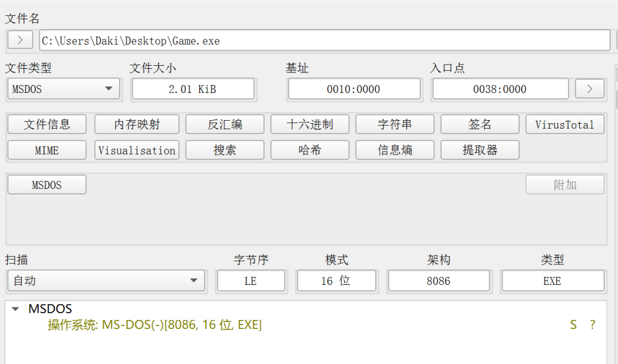Open the 反汇编 disassembly view

point(225,124)
